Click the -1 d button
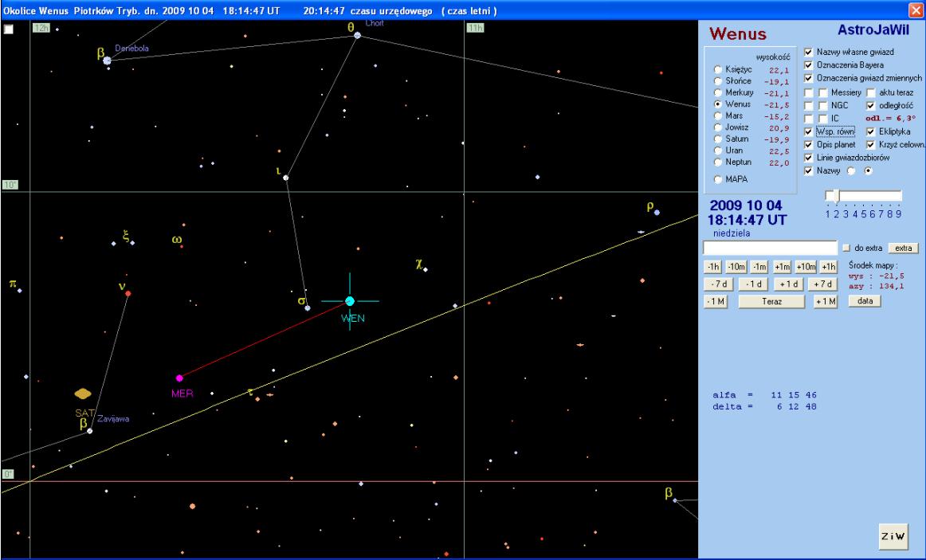This screenshot has height=560, width=926. (754, 284)
